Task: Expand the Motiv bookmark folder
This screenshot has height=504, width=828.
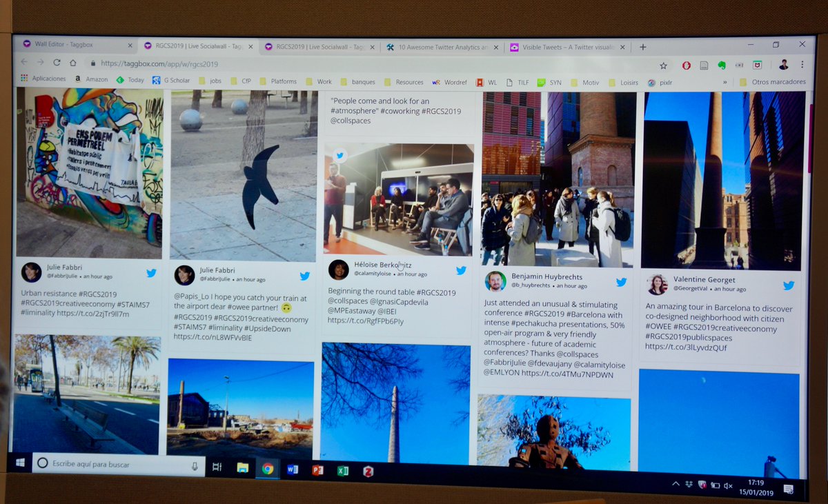Action: [x=584, y=83]
